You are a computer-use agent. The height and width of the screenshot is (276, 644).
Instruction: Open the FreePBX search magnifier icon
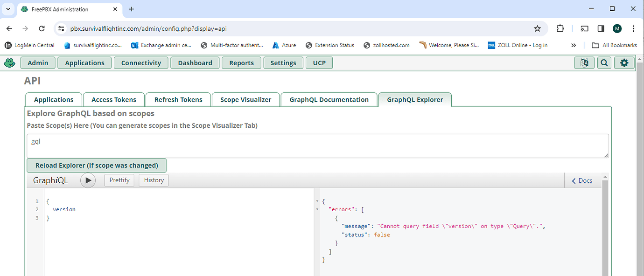[604, 63]
